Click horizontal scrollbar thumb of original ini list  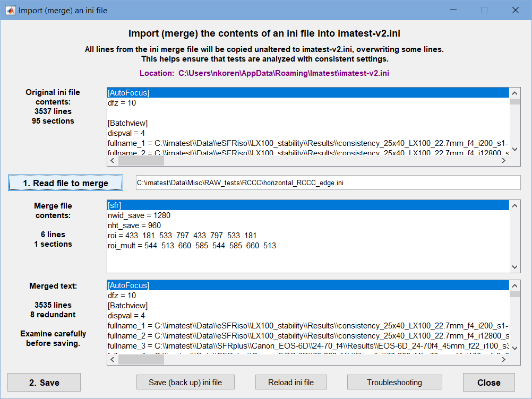[141, 161]
